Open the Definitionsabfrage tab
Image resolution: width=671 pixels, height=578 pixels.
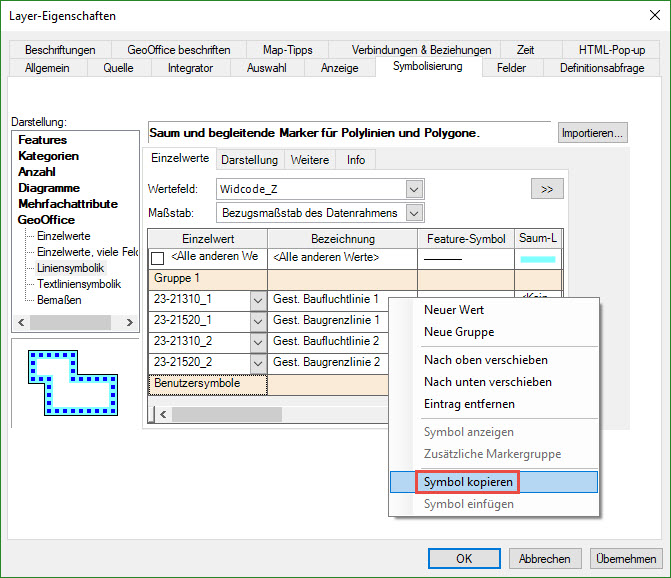(x=602, y=68)
